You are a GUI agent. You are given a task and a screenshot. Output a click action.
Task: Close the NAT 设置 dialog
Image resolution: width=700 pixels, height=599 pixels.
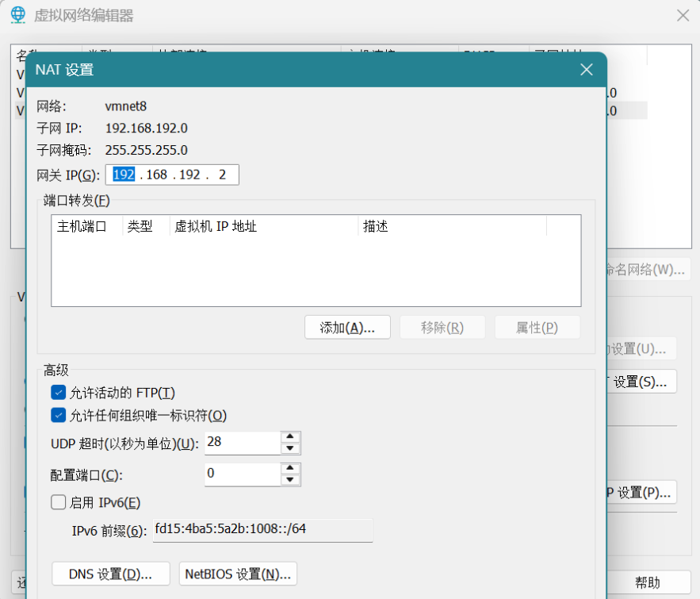pos(586,70)
